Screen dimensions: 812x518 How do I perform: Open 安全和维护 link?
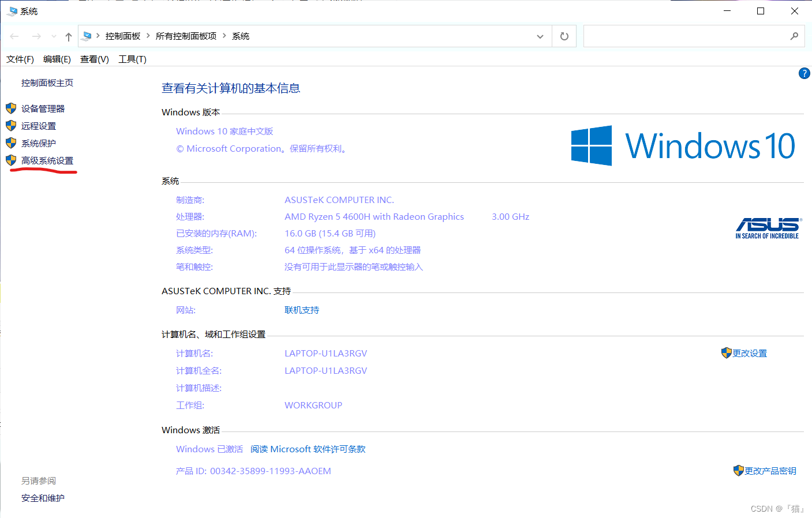point(43,498)
